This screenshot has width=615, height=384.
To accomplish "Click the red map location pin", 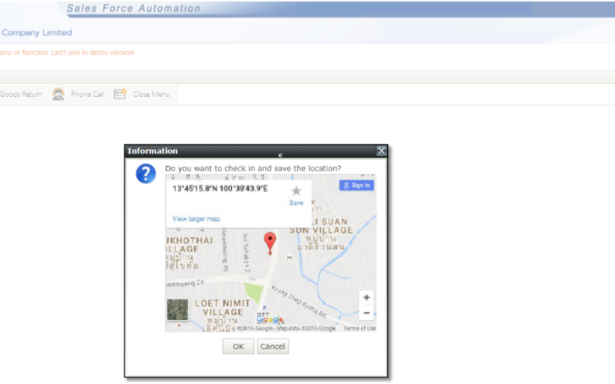I will pos(270,243).
